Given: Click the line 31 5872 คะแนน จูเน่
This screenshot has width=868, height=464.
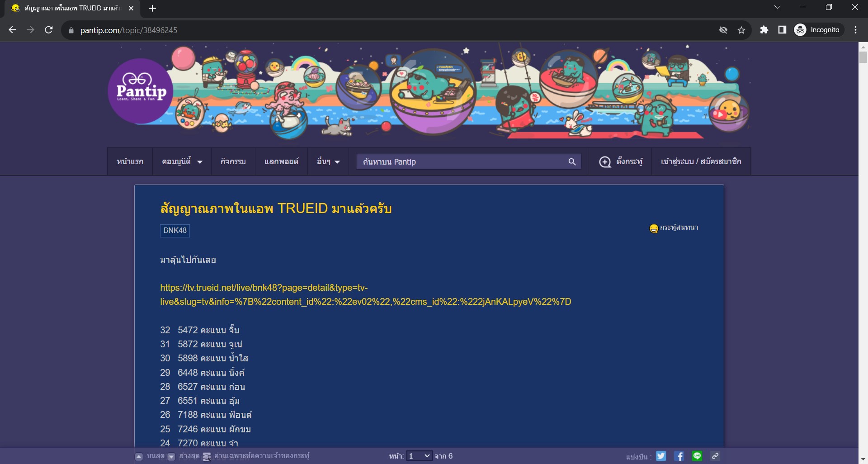Looking at the screenshot, I should 201,344.
